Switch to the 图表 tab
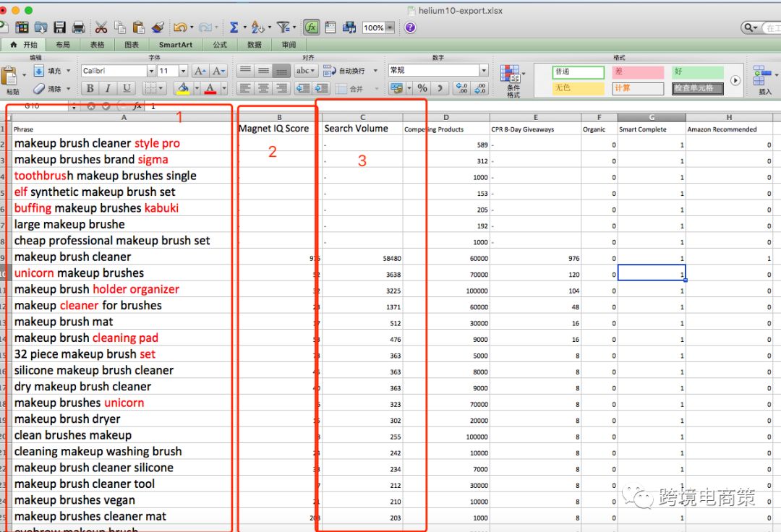 (132, 45)
